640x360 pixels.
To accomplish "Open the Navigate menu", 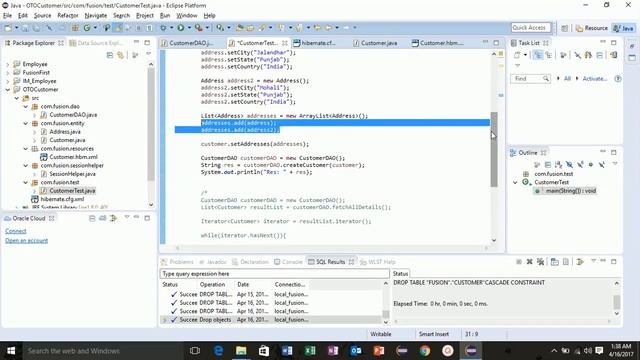I will pyautogui.click(x=96, y=16).
